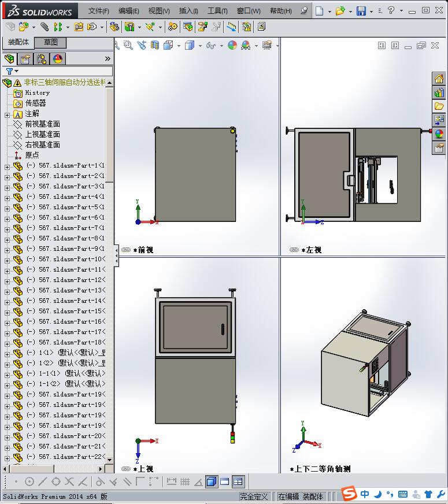Open the DisplayManager color ball tab
The width and height of the screenshot is (448, 504).
point(58,59)
